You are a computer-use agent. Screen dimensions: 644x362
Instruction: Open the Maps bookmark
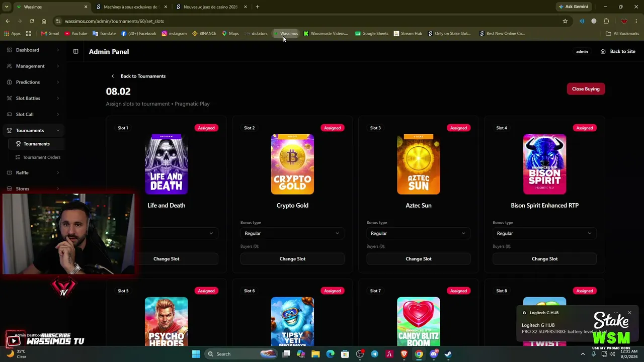pyautogui.click(x=230, y=34)
